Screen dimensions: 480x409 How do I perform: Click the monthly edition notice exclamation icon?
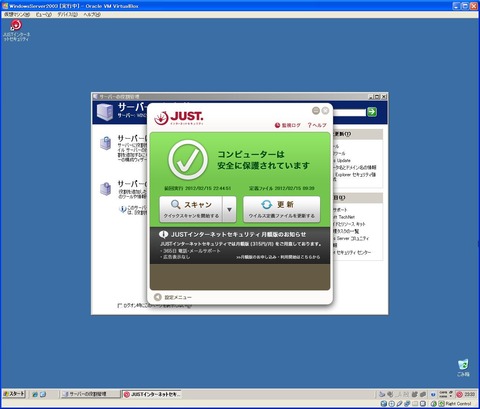coord(163,235)
